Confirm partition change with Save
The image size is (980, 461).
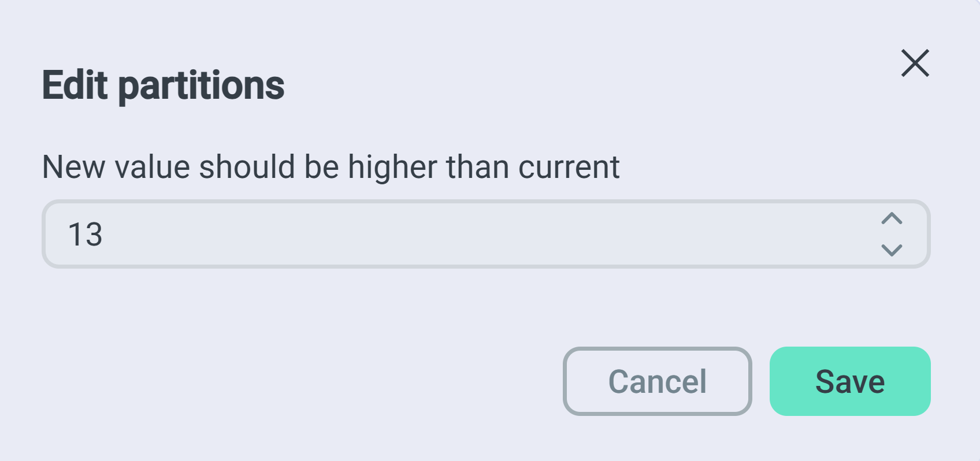pyautogui.click(x=849, y=381)
